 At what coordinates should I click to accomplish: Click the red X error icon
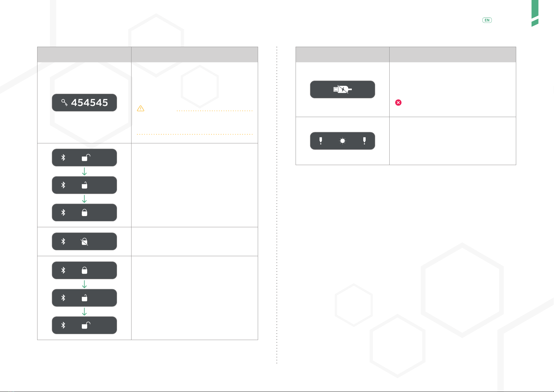[x=398, y=103]
